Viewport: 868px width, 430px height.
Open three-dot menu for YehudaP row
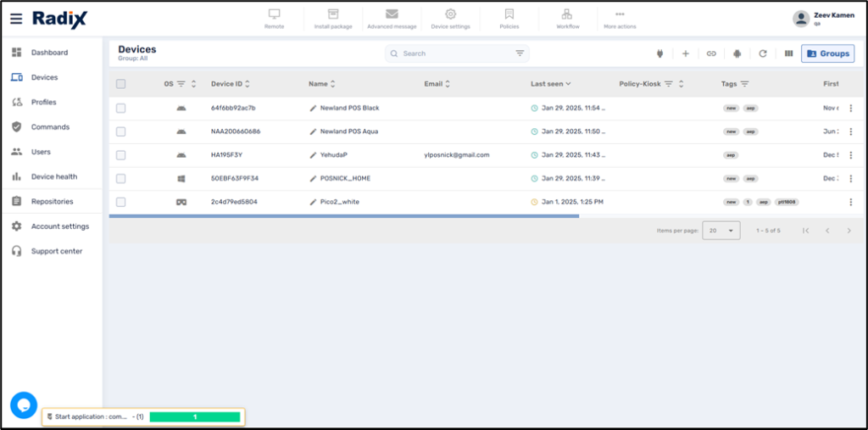(x=850, y=155)
